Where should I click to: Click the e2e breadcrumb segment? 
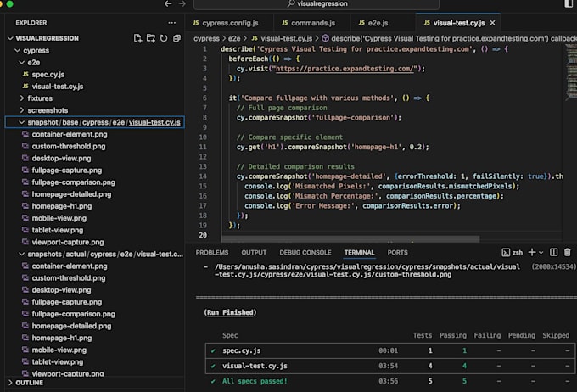234,38
